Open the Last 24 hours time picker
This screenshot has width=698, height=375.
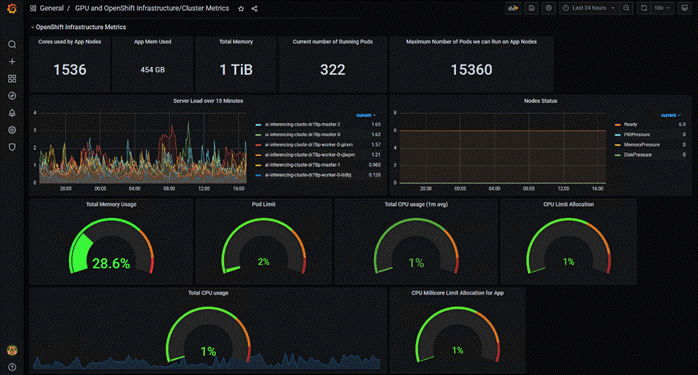tap(589, 8)
